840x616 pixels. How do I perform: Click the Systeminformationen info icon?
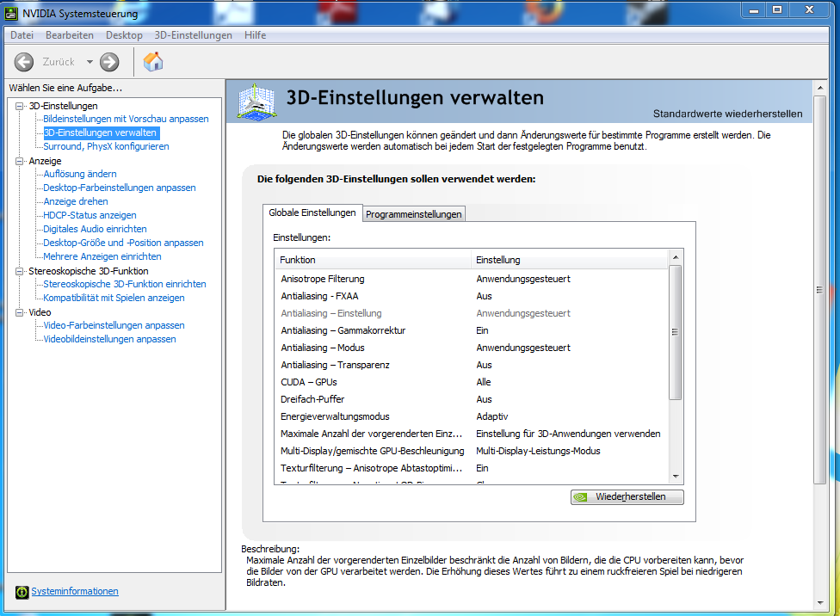[22, 592]
